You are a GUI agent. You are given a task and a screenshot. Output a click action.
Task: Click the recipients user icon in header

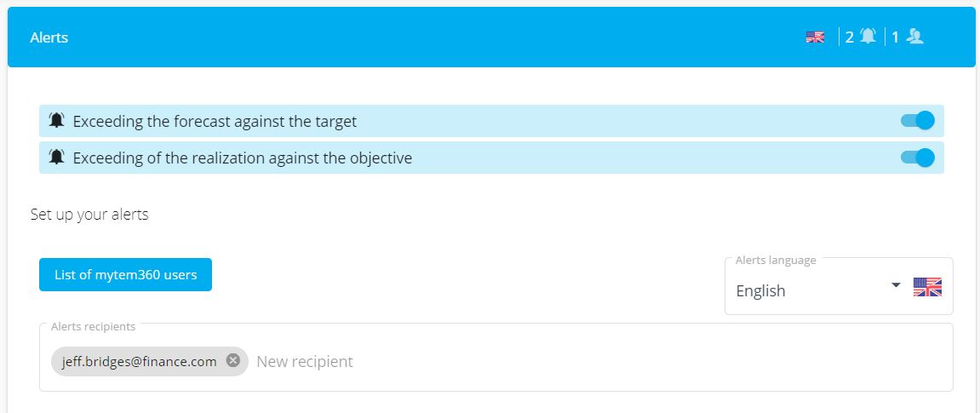tap(915, 37)
